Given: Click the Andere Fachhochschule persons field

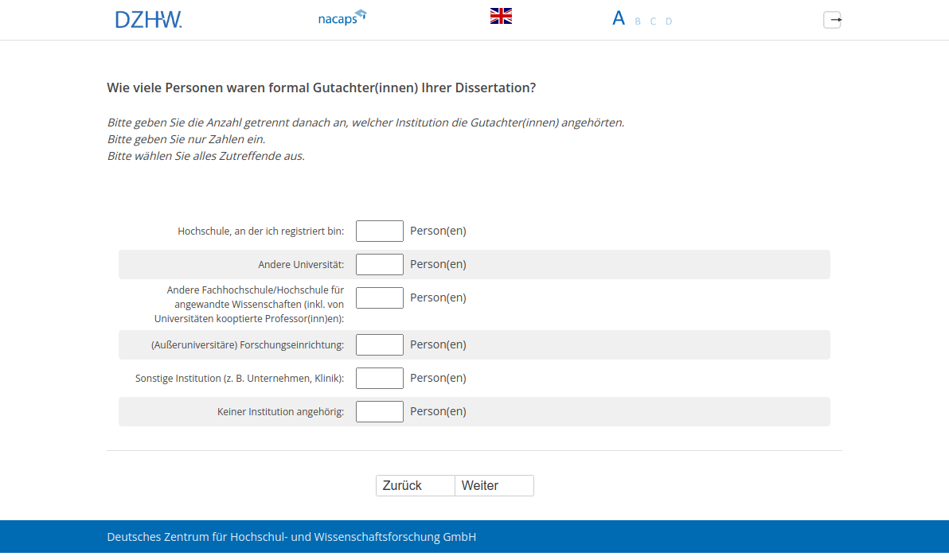Looking at the screenshot, I should (x=379, y=298).
